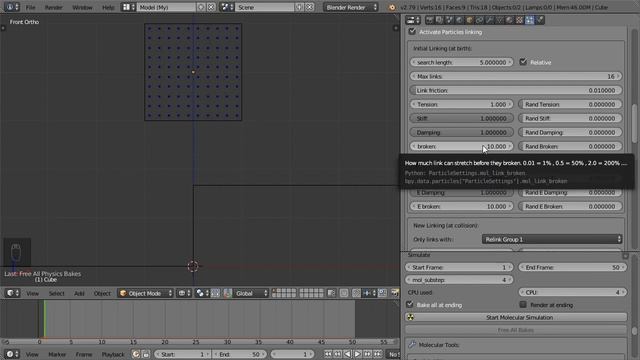Viewport: 640px width, 360px height.
Task: Open the Help menu
Action: coord(108,7)
